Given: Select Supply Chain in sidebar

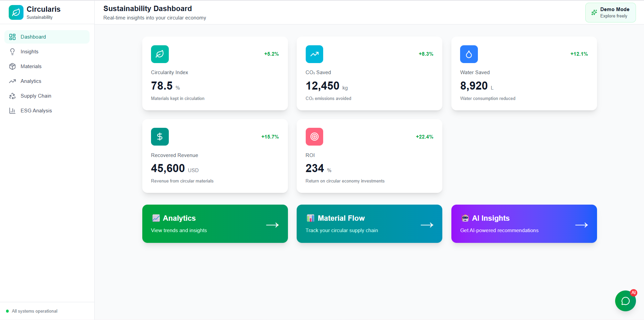Looking at the screenshot, I should 47,96.
